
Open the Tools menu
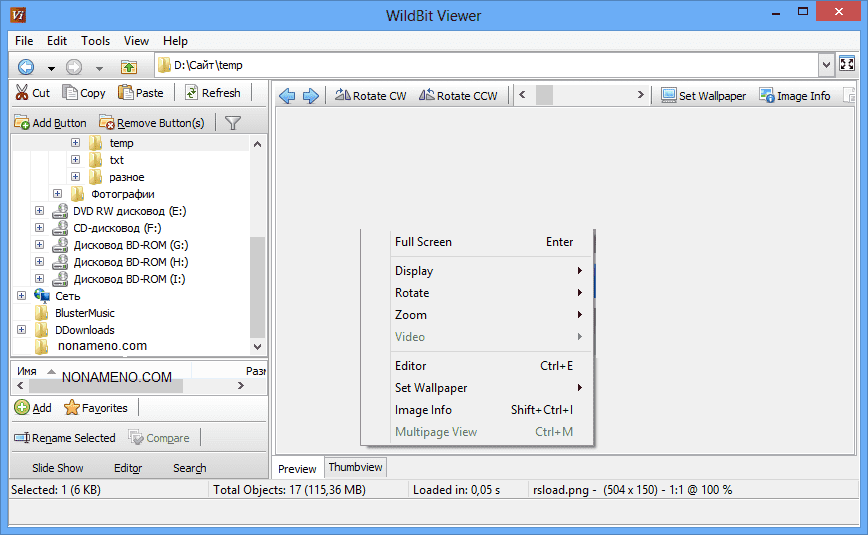(96, 41)
